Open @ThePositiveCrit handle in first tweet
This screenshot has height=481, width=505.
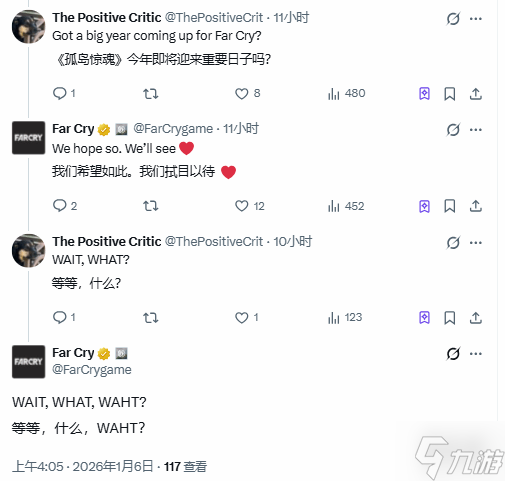(x=214, y=18)
